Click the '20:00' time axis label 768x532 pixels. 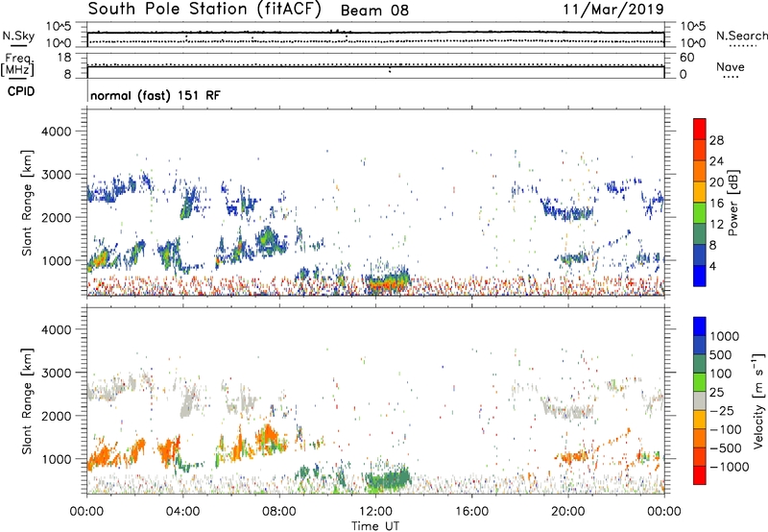click(x=567, y=512)
